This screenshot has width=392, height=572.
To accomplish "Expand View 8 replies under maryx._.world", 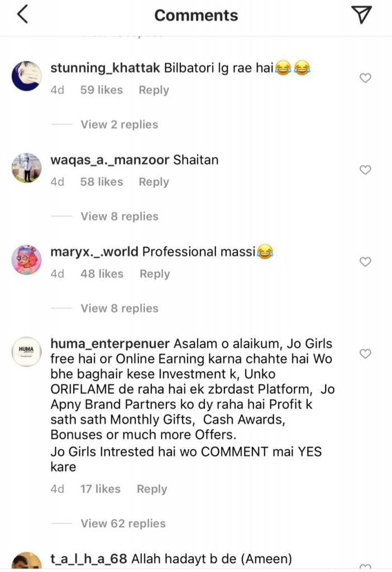I will pyautogui.click(x=119, y=308).
